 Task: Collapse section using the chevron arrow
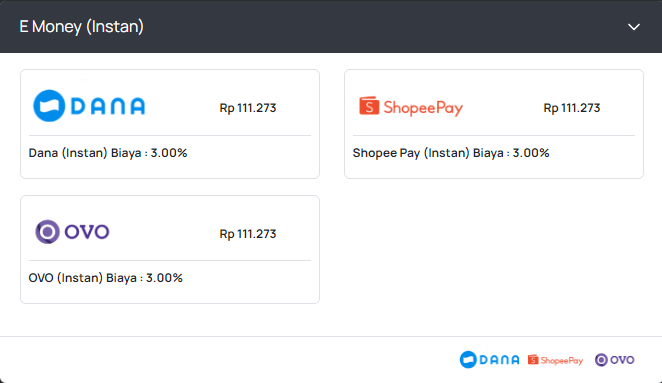coord(634,27)
